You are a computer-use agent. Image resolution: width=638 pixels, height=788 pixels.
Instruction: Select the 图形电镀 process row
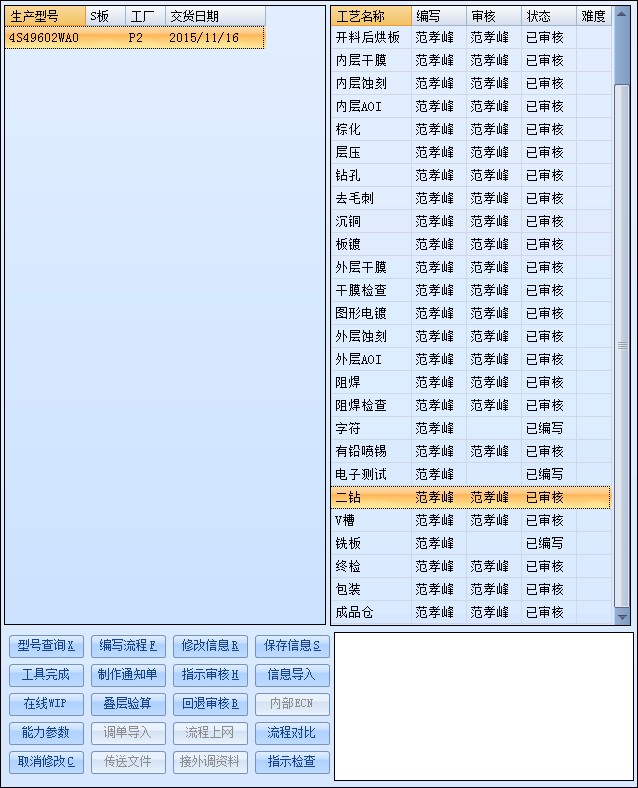point(471,314)
